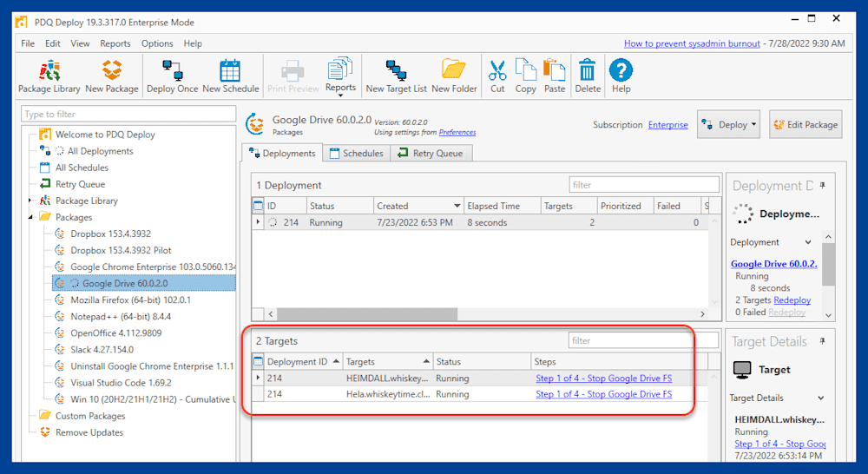This screenshot has height=474, width=868.
Task: Expand the Package Library tree node
Action: pos(30,201)
